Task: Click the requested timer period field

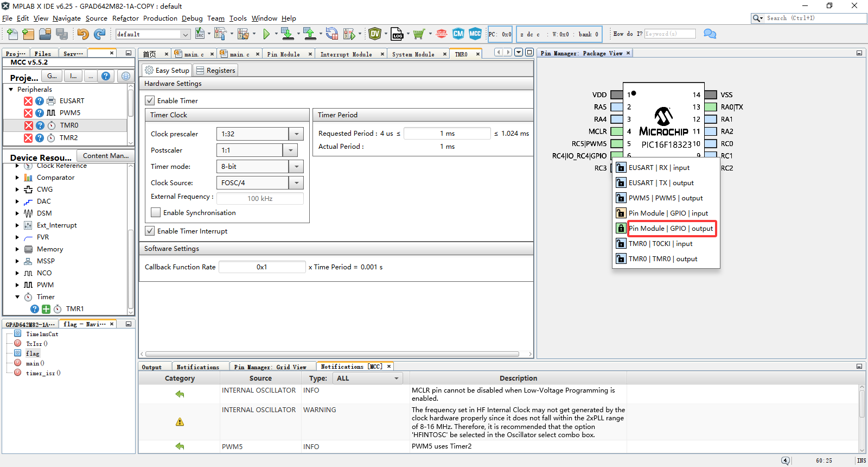Action: (447, 134)
